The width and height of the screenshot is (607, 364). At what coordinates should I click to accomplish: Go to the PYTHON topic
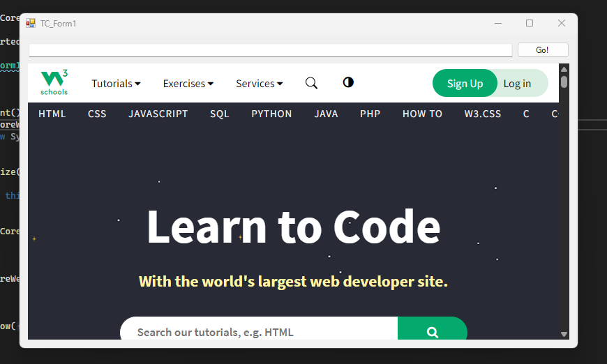pyautogui.click(x=271, y=114)
